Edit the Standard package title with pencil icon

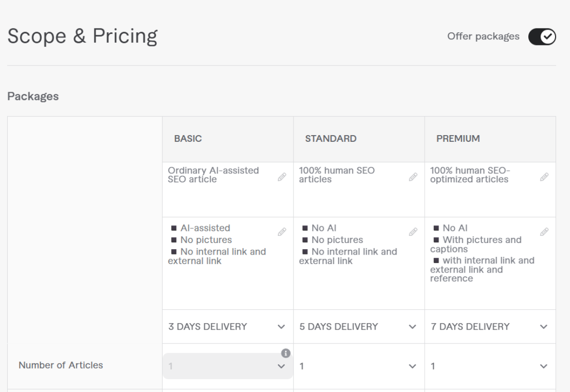click(413, 176)
